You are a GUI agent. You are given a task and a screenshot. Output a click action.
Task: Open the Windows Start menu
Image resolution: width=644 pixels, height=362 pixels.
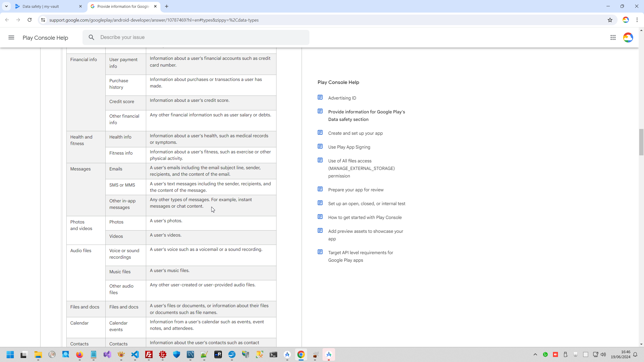pos(10,354)
